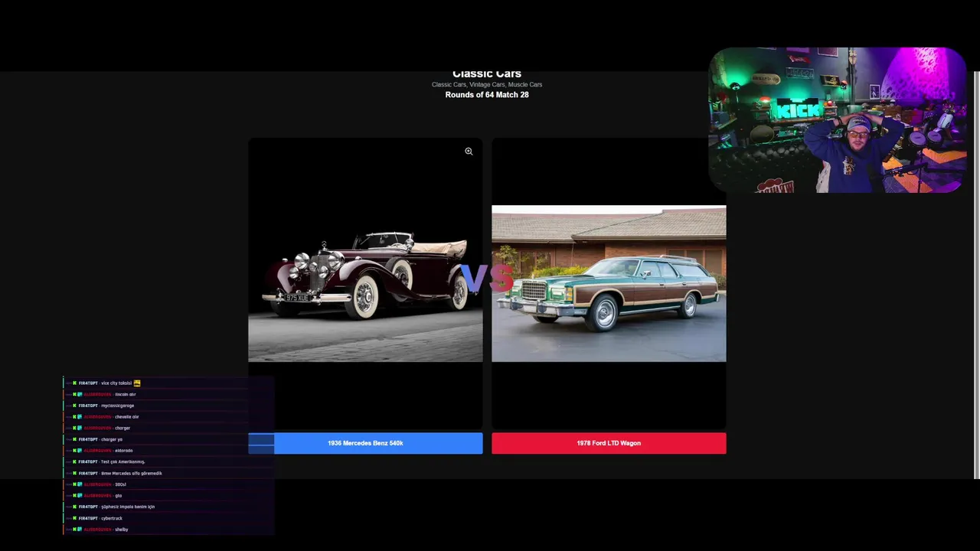Click the page's vertical scrollbar
Image resolution: width=980 pixels, height=551 pixels.
976,275
